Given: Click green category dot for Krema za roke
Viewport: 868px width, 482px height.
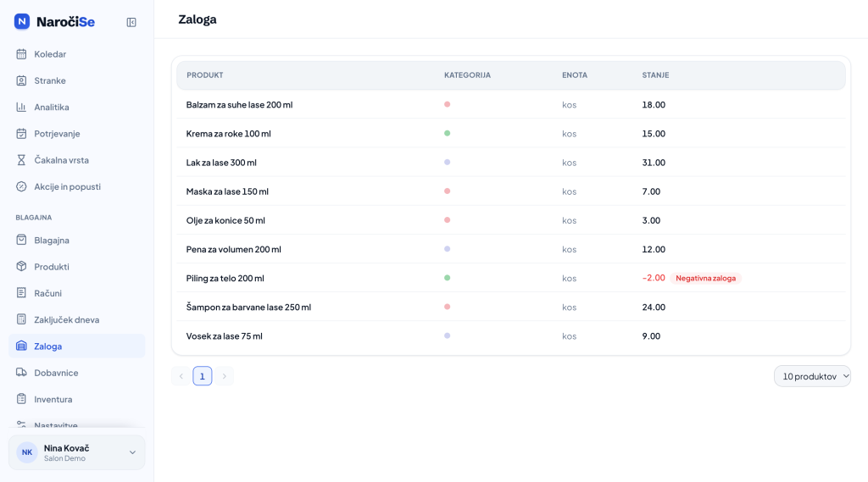Looking at the screenshot, I should click(x=448, y=133).
